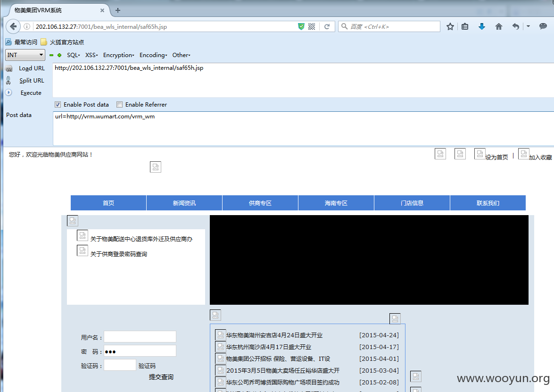The height and width of the screenshot is (392, 554).
Task: Open 火狐官方站点 bookmark folder
Action: coord(62,42)
